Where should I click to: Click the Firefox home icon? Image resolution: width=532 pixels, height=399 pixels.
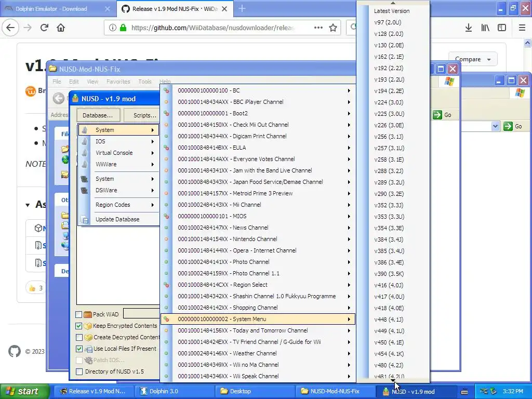pos(61,28)
